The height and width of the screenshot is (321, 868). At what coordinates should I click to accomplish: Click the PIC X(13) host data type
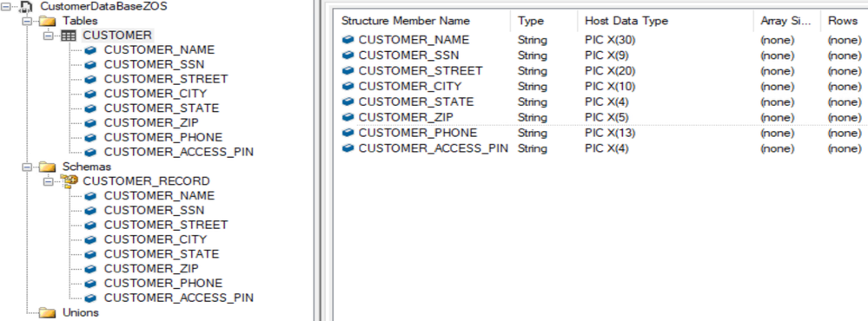tap(610, 133)
